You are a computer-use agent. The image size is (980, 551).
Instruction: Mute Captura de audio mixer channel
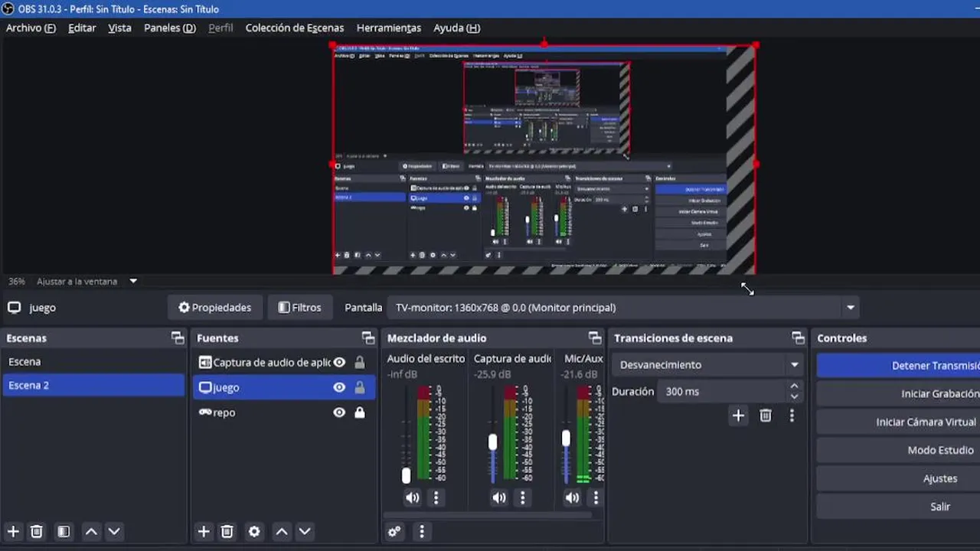[499, 498]
